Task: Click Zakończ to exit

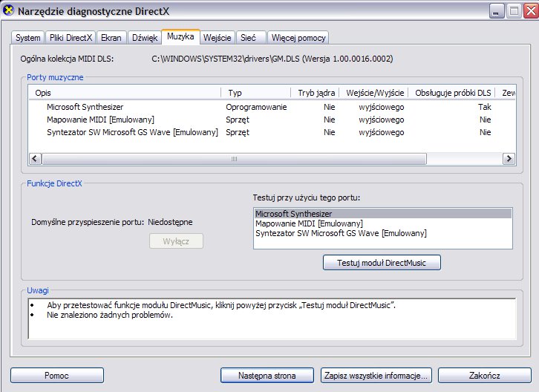Action: click(485, 375)
